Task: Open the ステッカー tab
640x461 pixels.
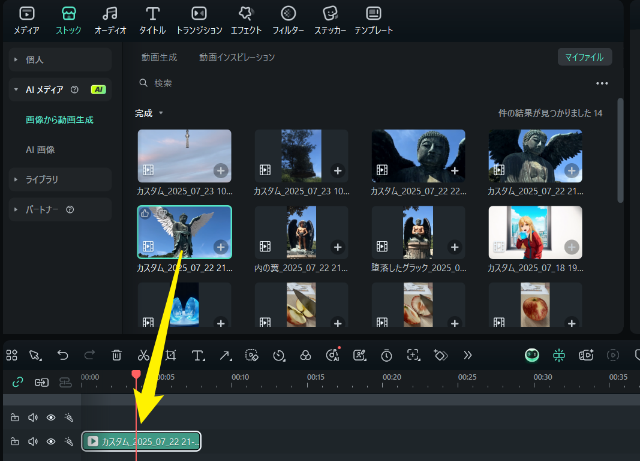Action: point(330,20)
